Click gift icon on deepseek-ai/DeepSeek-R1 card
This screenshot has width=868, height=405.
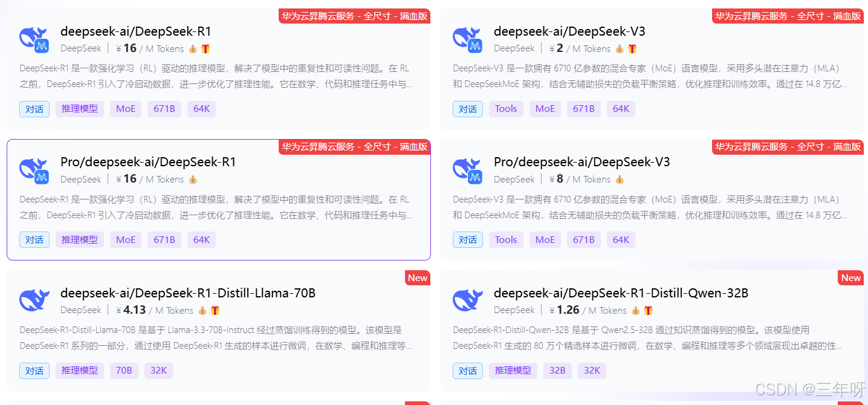206,48
